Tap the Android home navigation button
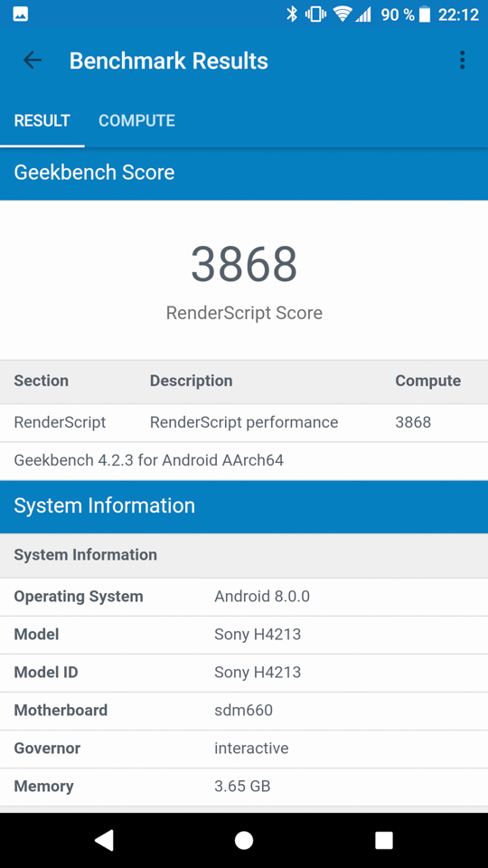 pyautogui.click(x=244, y=840)
